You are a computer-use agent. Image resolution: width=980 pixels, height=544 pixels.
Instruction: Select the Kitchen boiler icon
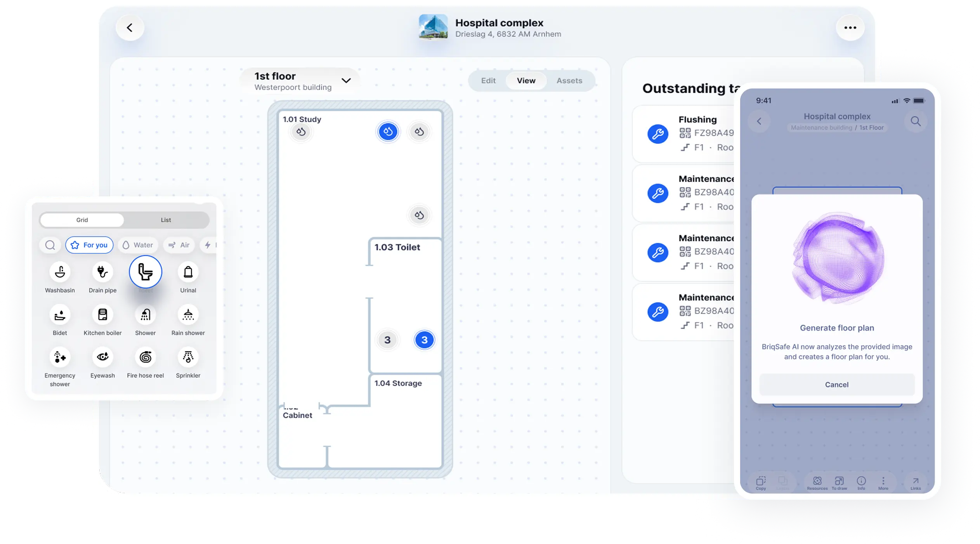(x=102, y=315)
